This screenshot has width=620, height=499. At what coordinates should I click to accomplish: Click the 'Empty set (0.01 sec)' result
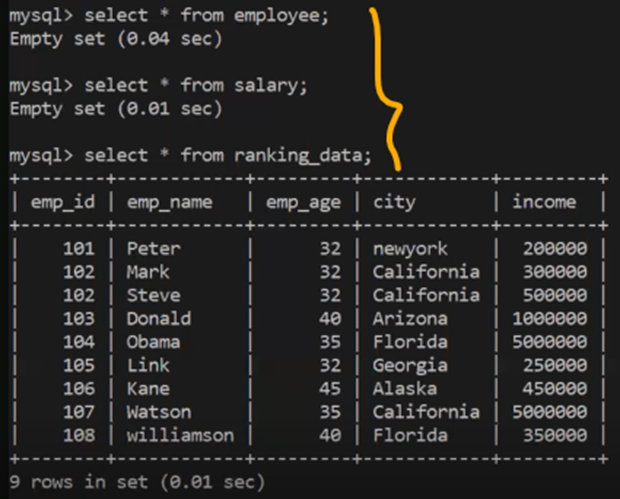(x=116, y=109)
